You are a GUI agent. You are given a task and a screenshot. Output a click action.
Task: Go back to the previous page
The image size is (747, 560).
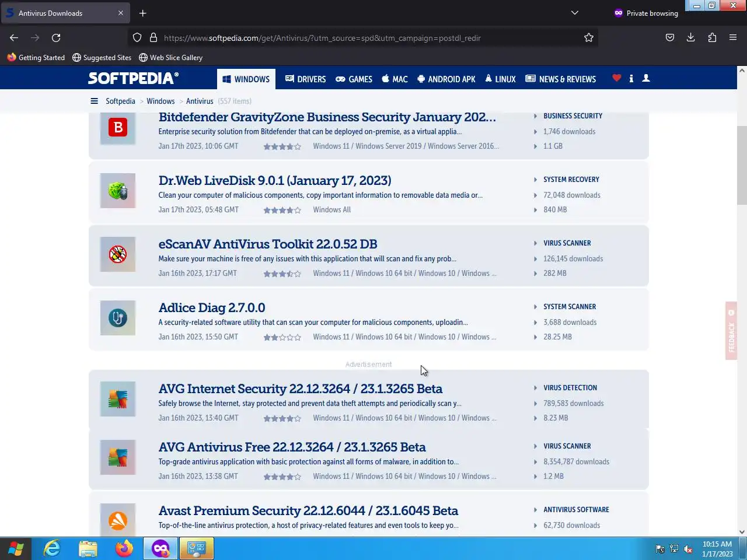pos(14,37)
